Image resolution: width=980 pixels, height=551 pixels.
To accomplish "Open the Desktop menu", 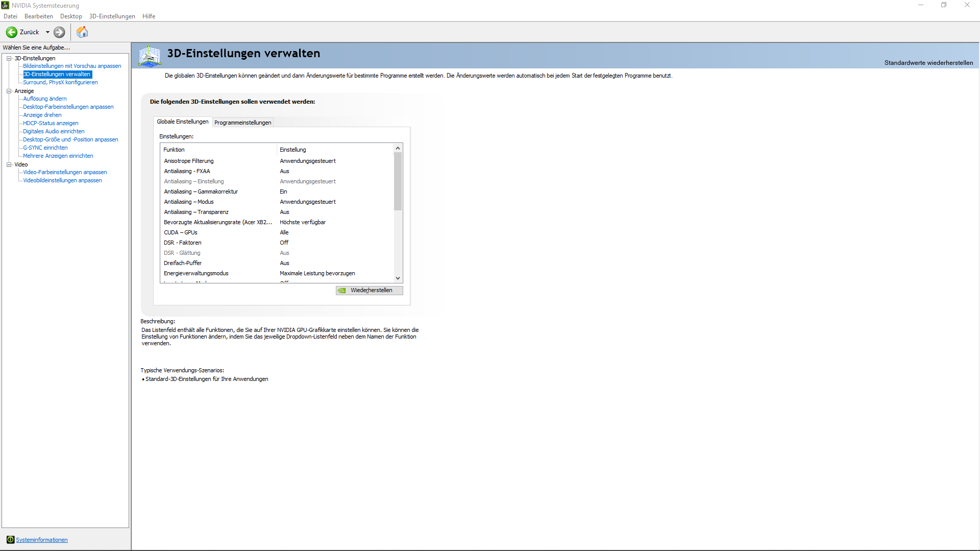I will tap(71, 16).
